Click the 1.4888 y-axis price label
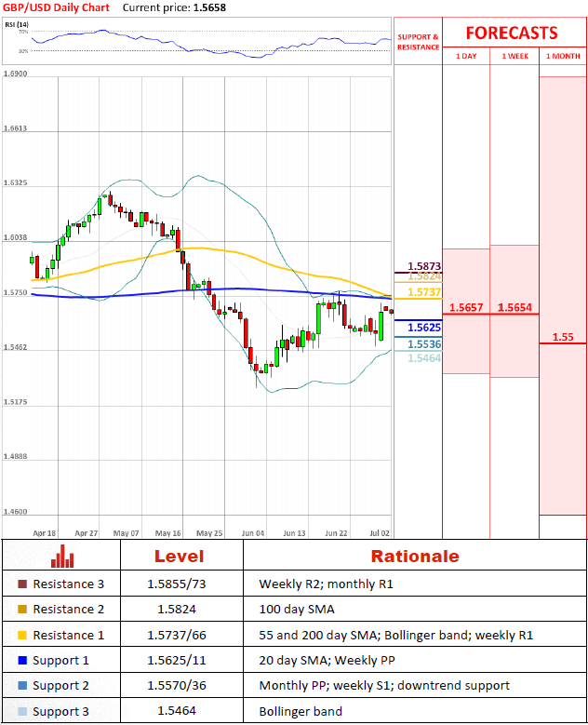The width and height of the screenshot is (588, 725). 15,456
